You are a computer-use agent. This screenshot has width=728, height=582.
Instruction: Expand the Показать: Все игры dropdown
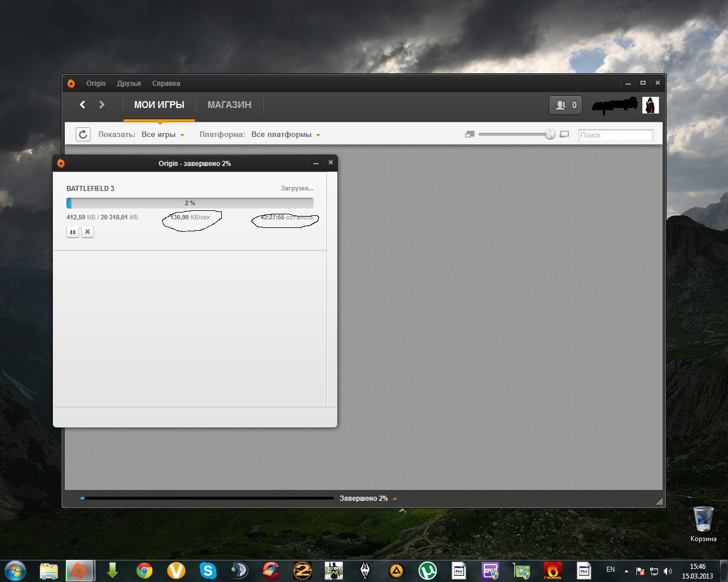click(163, 135)
